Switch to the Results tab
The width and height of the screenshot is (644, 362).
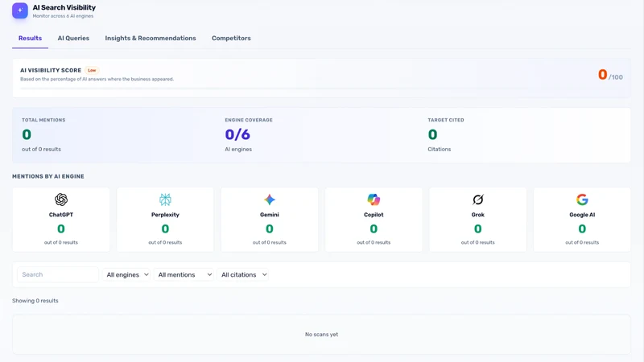[x=30, y=38]
